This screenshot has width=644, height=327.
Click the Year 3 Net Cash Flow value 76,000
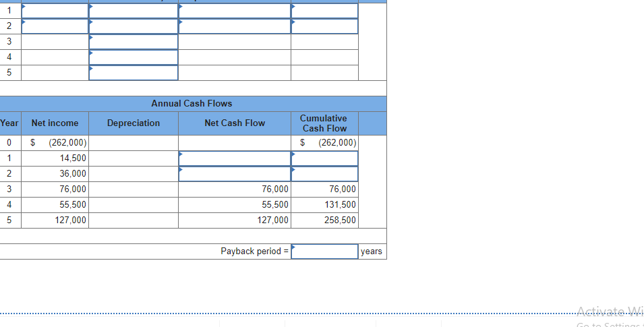point(275,189)
